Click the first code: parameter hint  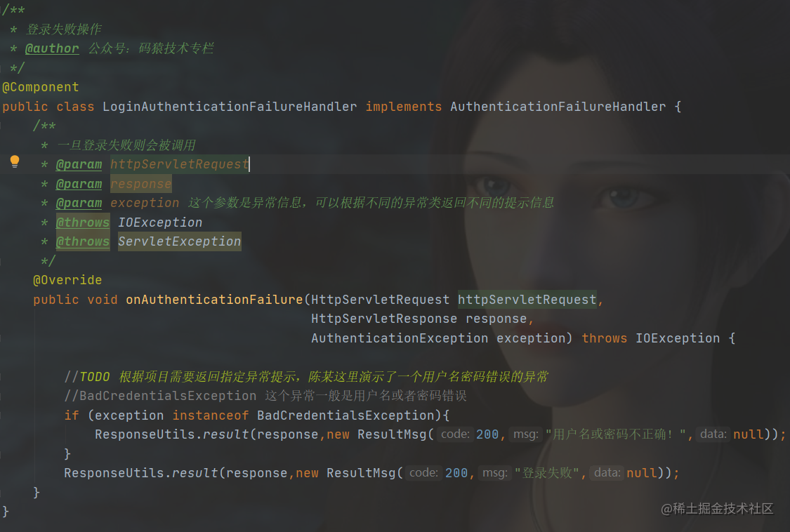click(455, 434)
